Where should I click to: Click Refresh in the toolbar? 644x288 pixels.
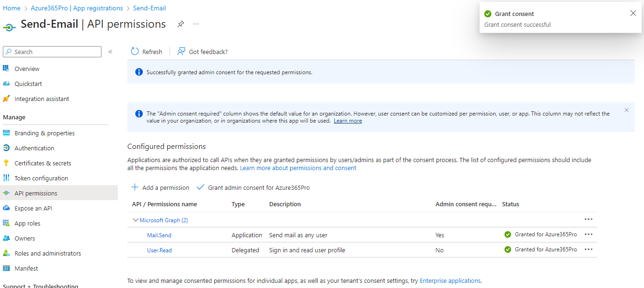click(x=147, y=52)
